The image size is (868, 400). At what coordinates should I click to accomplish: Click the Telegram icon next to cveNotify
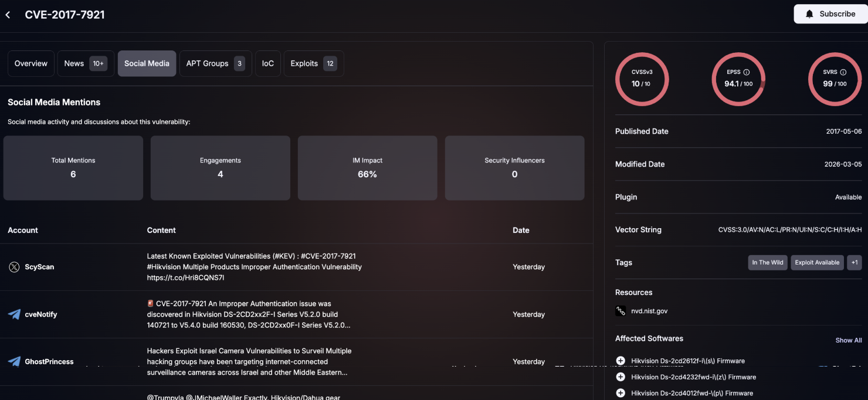14,314
